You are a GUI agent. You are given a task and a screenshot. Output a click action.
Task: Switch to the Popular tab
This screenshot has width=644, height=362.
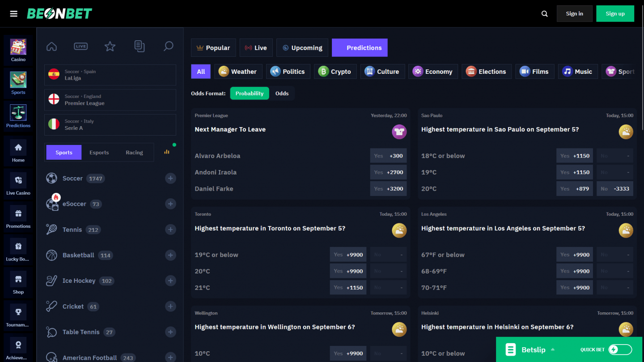(213, 48)
